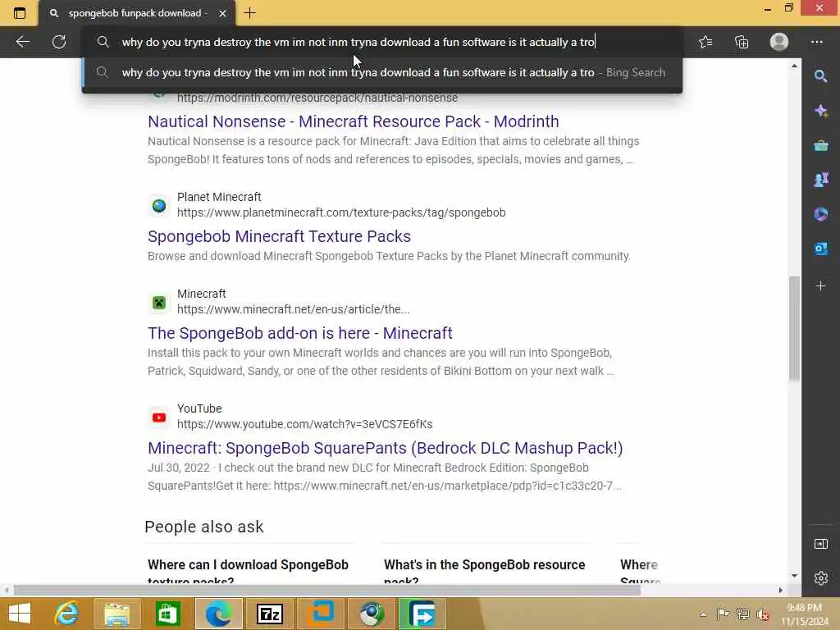This screenshot has height=630, width=840.
Task: Expand 'Where can I download SpongeBob' question
Action: coord(248,571)
